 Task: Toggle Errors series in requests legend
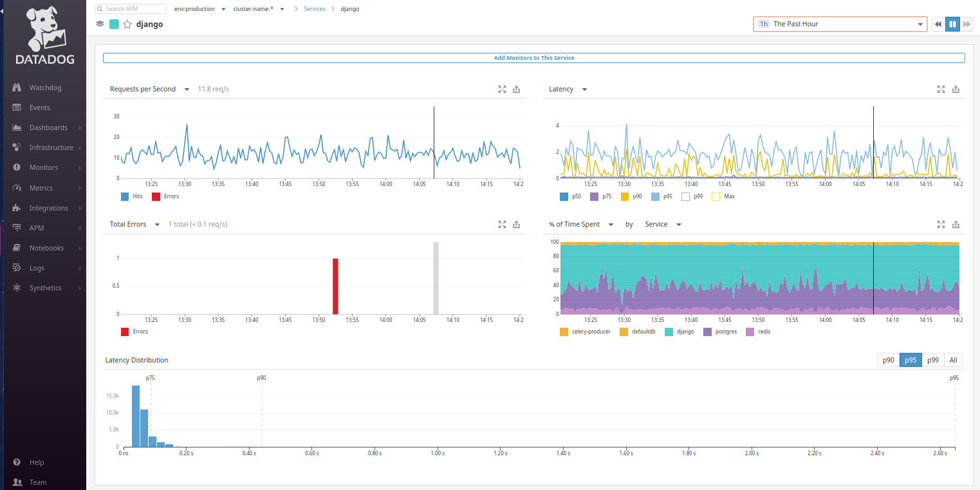click(x=165, y=196)
